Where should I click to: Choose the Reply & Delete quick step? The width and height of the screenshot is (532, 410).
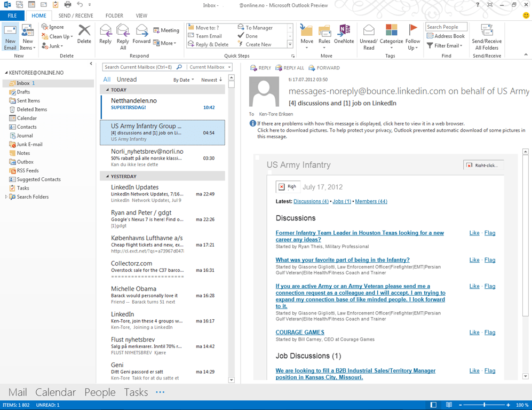208,44
